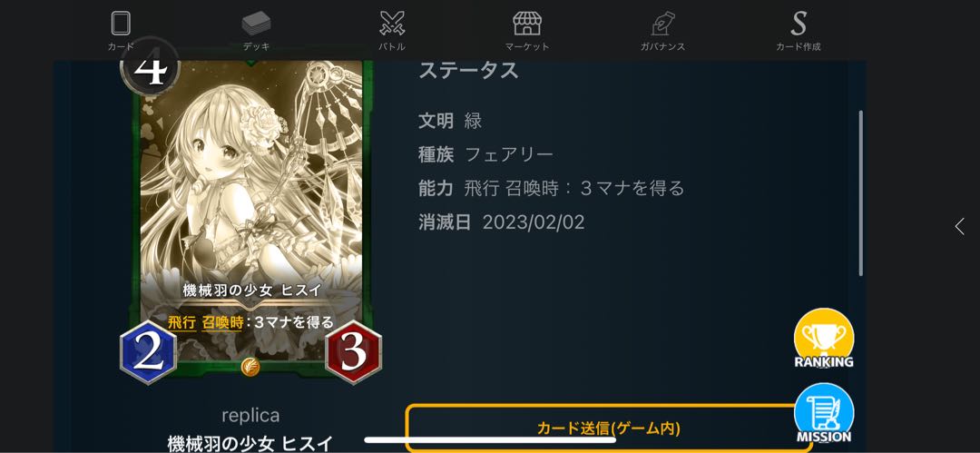Click the 召喚時 keyword on card

click(x=222, y=323)
